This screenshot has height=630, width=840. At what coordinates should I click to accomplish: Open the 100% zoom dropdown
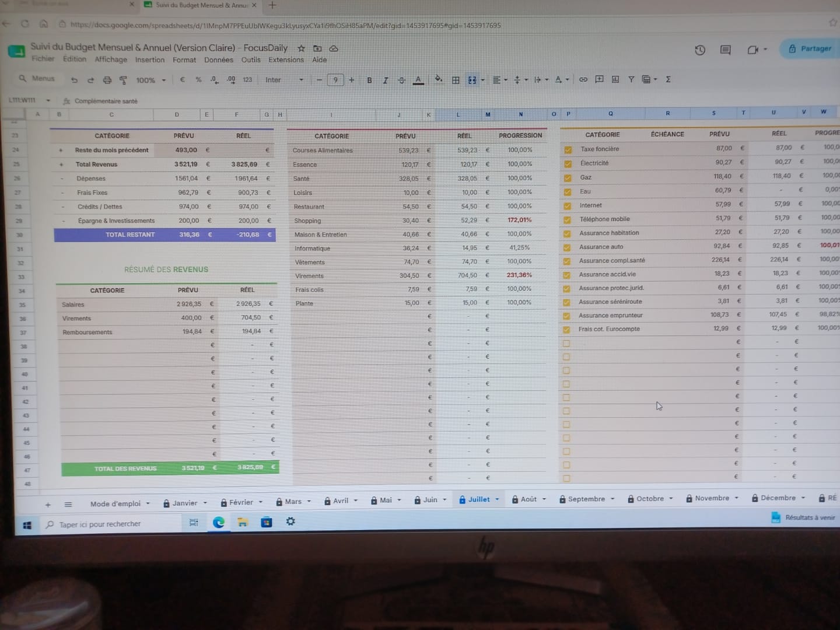(151, 80)
